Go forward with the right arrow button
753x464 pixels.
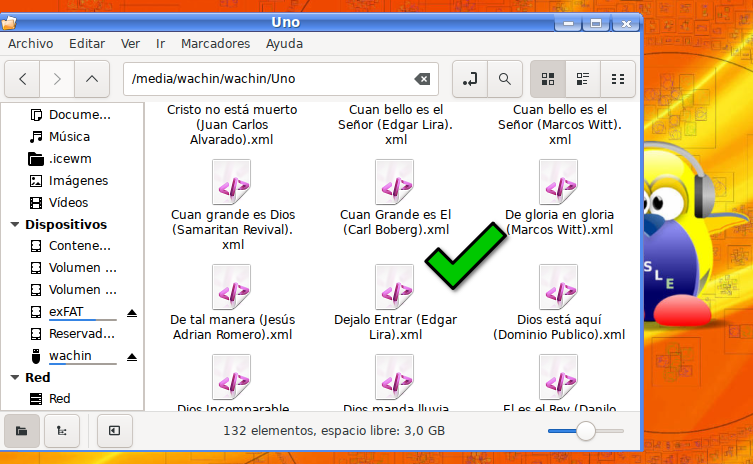click(57, 79)
